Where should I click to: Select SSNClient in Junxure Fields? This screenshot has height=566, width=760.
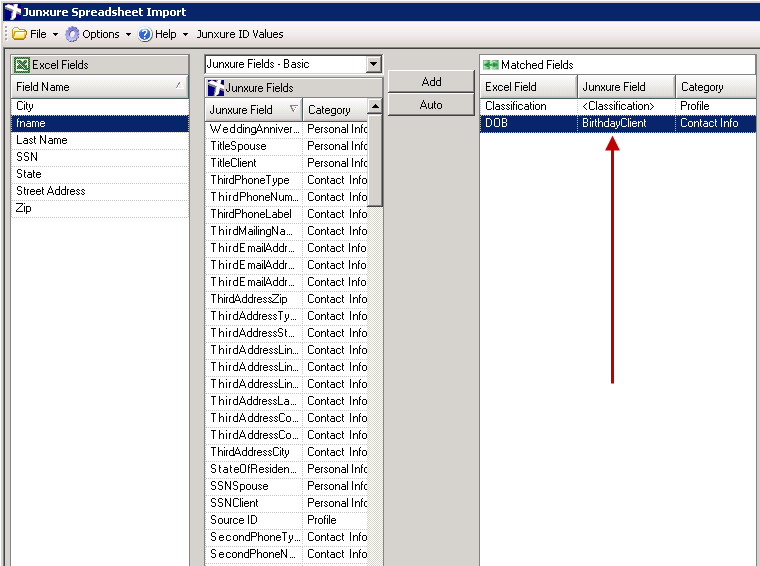[x=286, y=503]
